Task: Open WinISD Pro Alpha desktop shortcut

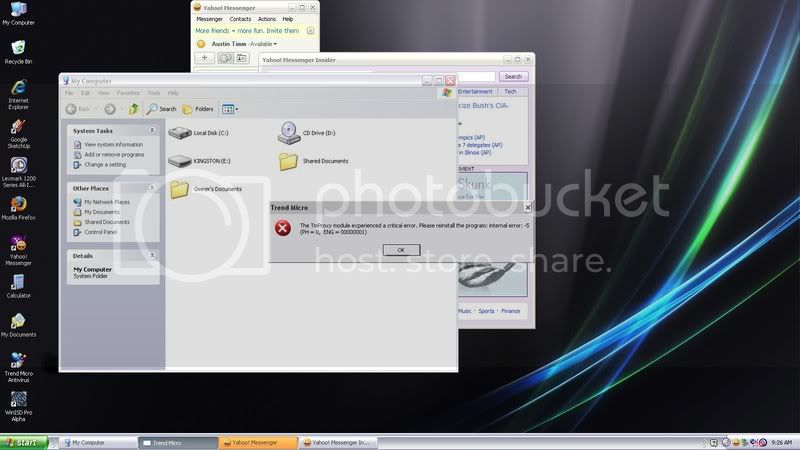Action: point(18,406)
